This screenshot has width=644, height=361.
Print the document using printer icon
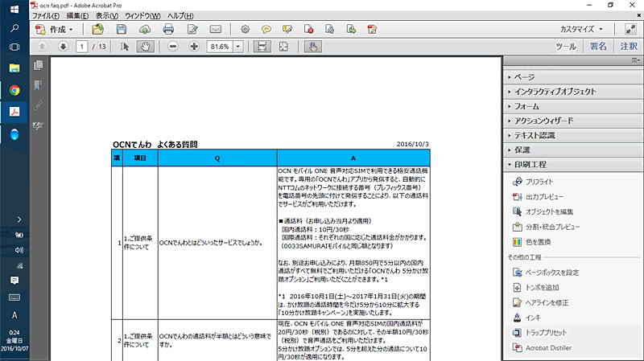(168, 30)
